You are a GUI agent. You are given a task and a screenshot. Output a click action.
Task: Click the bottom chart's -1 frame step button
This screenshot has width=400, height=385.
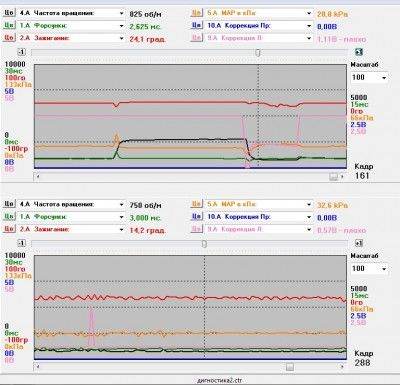[x=22, y=243]
